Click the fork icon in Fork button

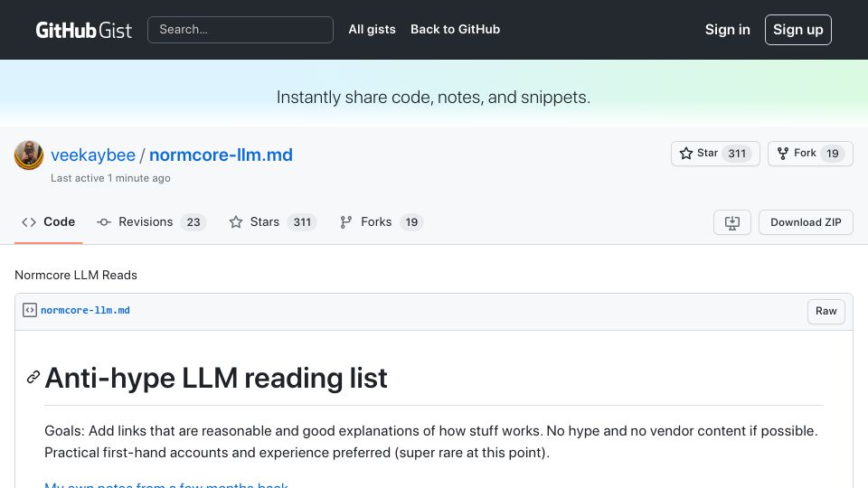coord(783,154)
